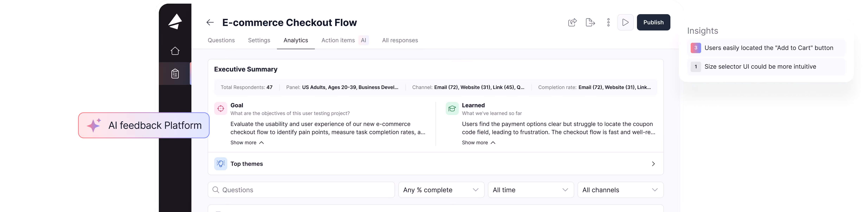Screen dimensions: 868x212
Task: Click the Learned graduation cap icon
Action: coord(452,108)
